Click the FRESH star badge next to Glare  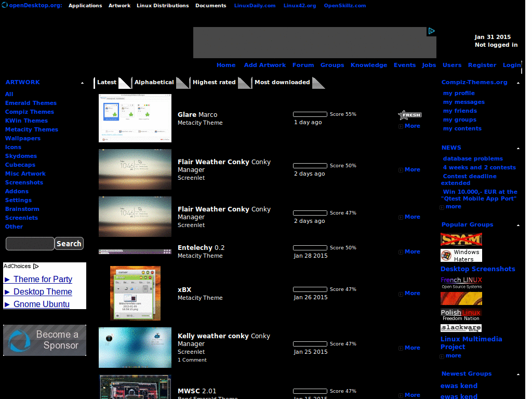410,114
